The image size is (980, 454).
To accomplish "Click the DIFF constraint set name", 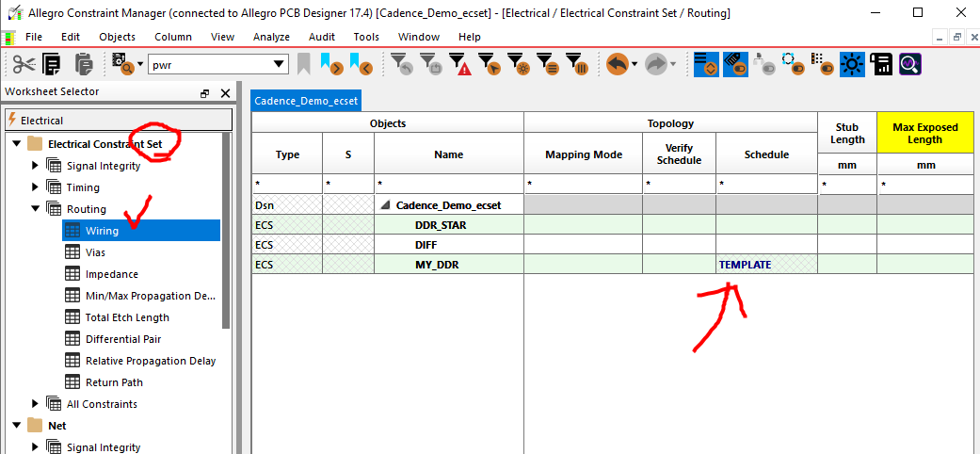I will (426, 245).
